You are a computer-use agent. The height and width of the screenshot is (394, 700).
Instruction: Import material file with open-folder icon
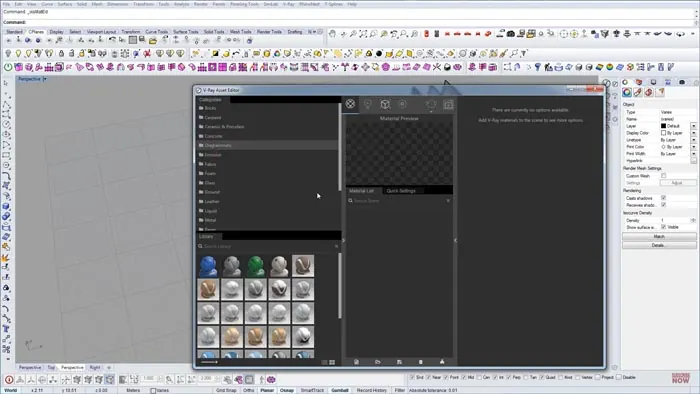pos(378,362)
